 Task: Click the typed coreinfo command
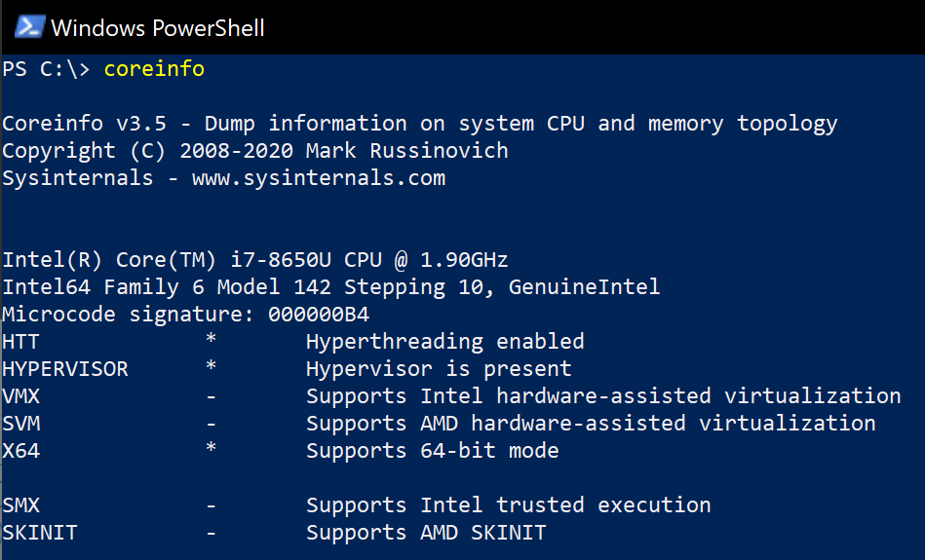click(x=154, y=69)
